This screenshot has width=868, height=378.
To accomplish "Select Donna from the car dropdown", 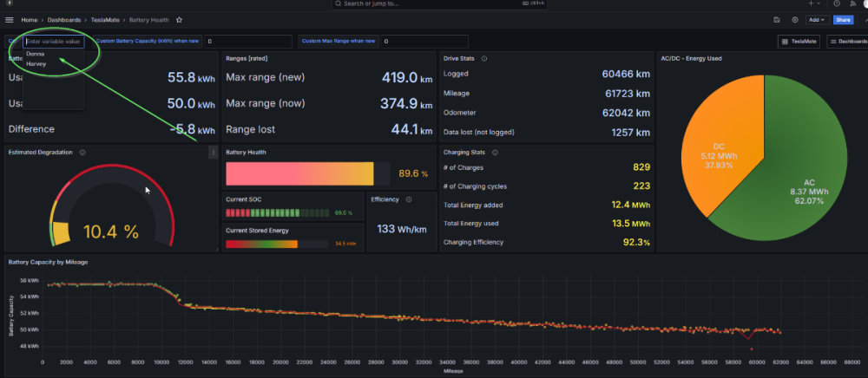I will [36, 54].
